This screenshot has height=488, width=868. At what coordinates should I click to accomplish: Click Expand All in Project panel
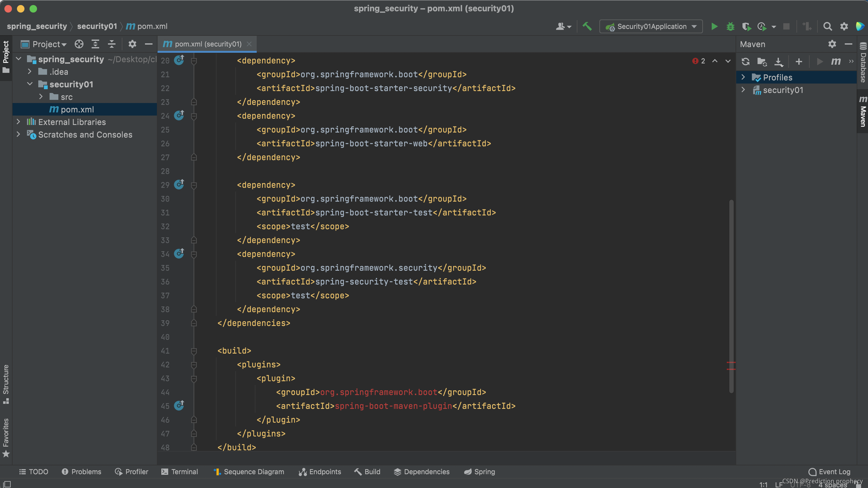tap(95, 44)
